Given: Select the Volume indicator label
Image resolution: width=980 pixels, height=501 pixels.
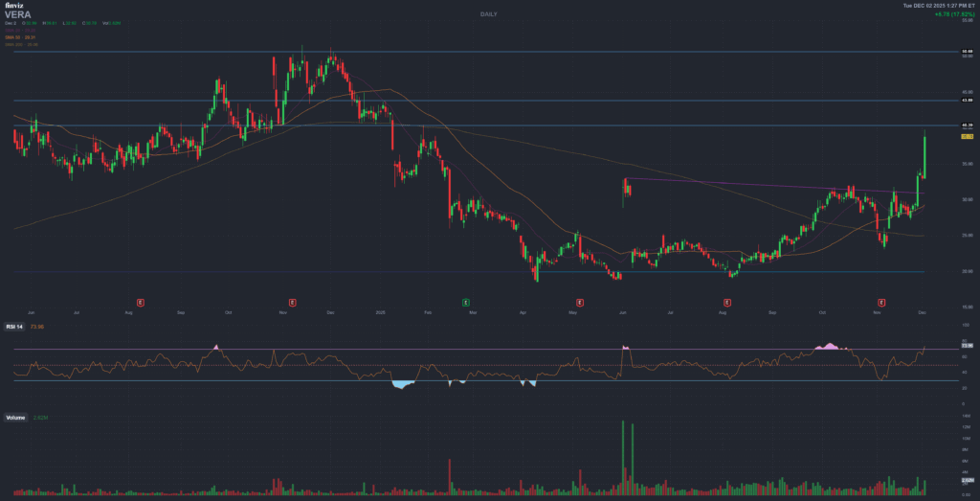Looking at the screenshot, I should [x=15, y=419].
